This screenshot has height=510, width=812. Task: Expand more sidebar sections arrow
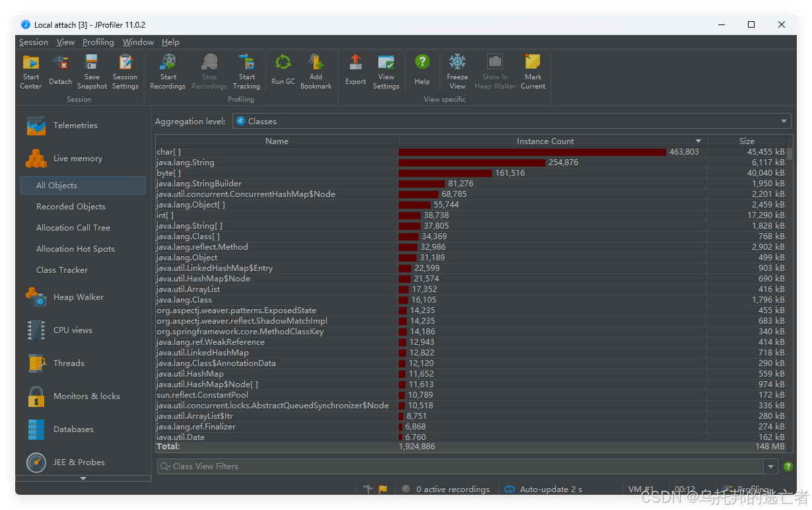click(x=83, y=478)
